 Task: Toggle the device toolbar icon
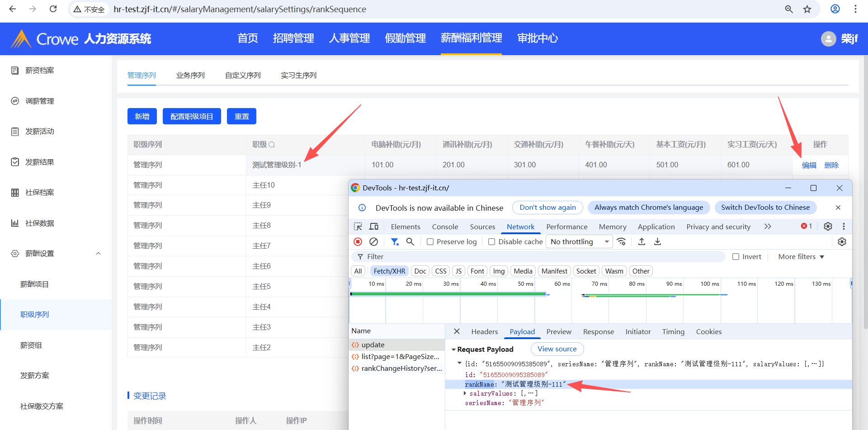(x=374, y=227)
